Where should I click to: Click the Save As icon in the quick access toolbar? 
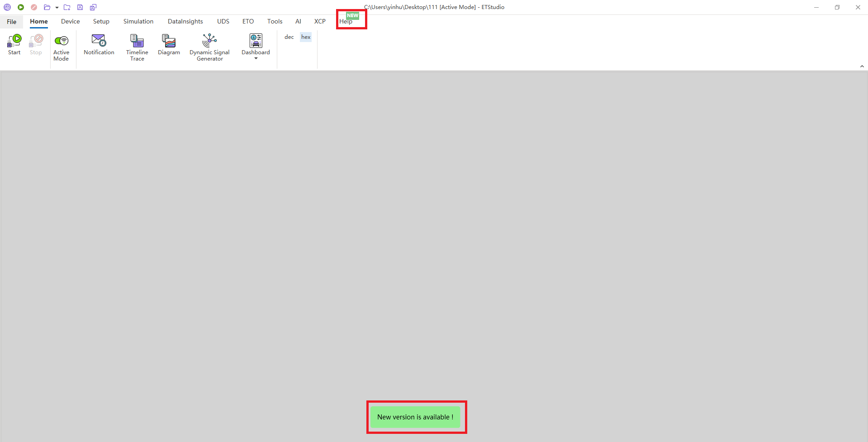point(93,7)
